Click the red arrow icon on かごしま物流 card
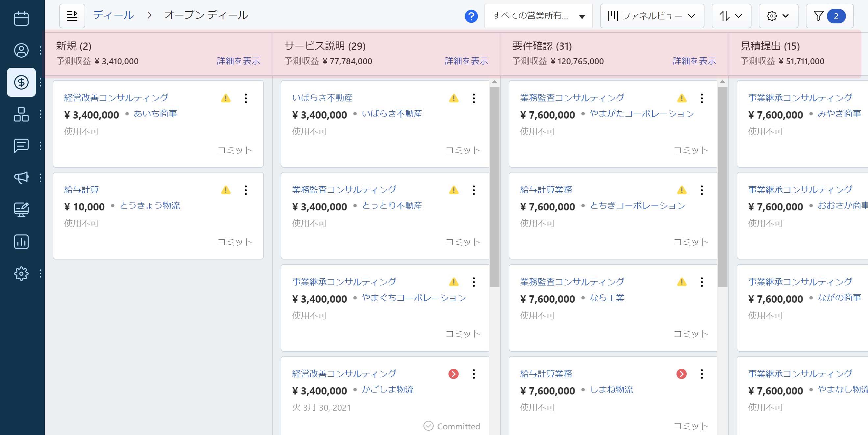Viewport: 868px width, 435px height. [453, 374]
